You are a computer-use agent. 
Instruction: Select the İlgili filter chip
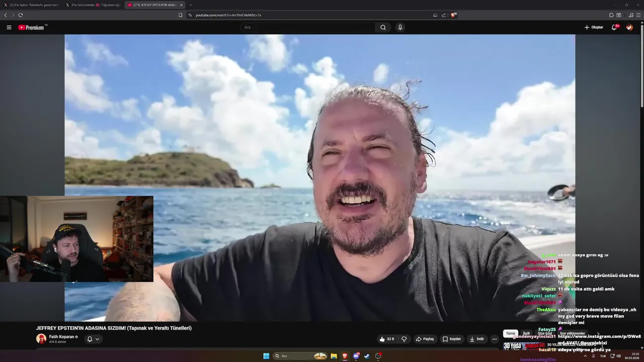point(526,333)
